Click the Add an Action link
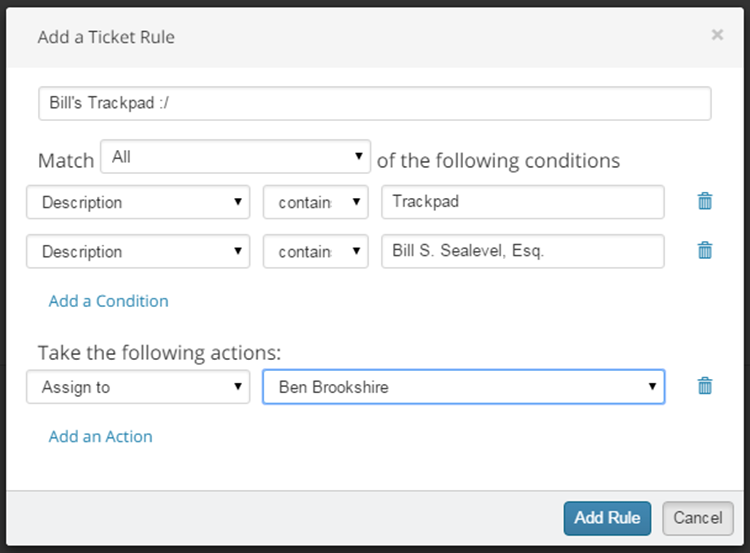Viewport: 750px width, 553px height. pos(100,436)
